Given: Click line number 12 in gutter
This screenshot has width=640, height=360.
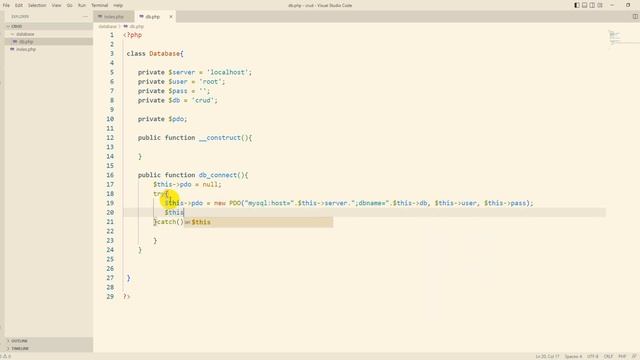Looking at the screenshot, I should point(110,138).
